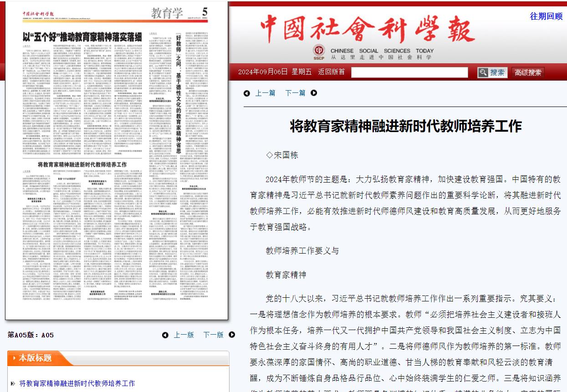
Task: Click the vertical “好教师”之问 article in thumbnail
Action: 179,93
